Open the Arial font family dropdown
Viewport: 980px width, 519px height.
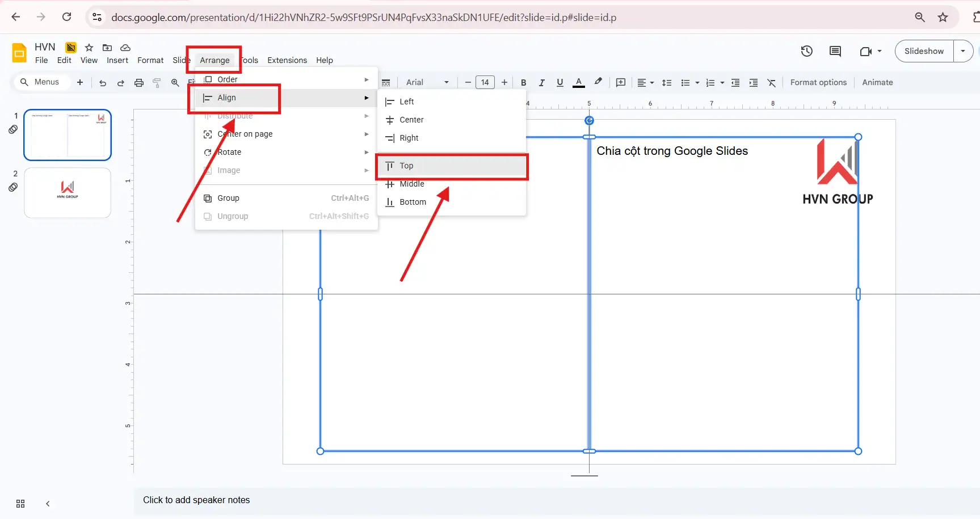(x=427, y=82)
